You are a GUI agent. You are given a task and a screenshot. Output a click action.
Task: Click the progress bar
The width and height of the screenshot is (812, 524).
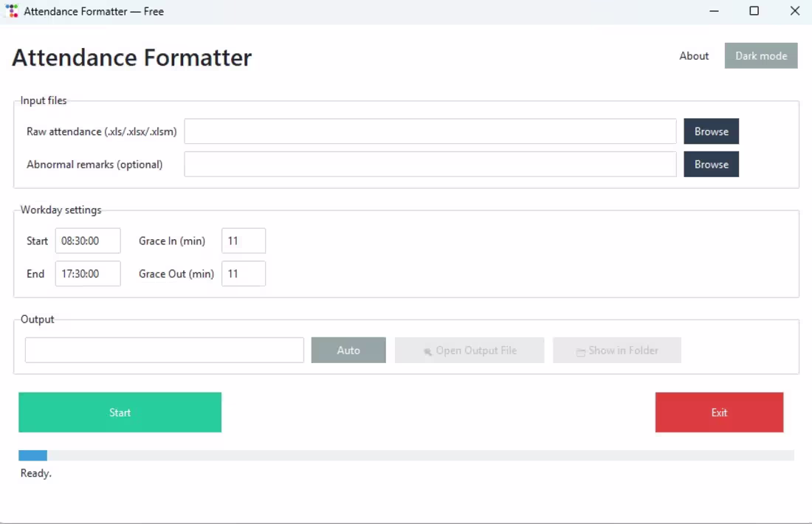pyautogui.click(x=406, y=455)
